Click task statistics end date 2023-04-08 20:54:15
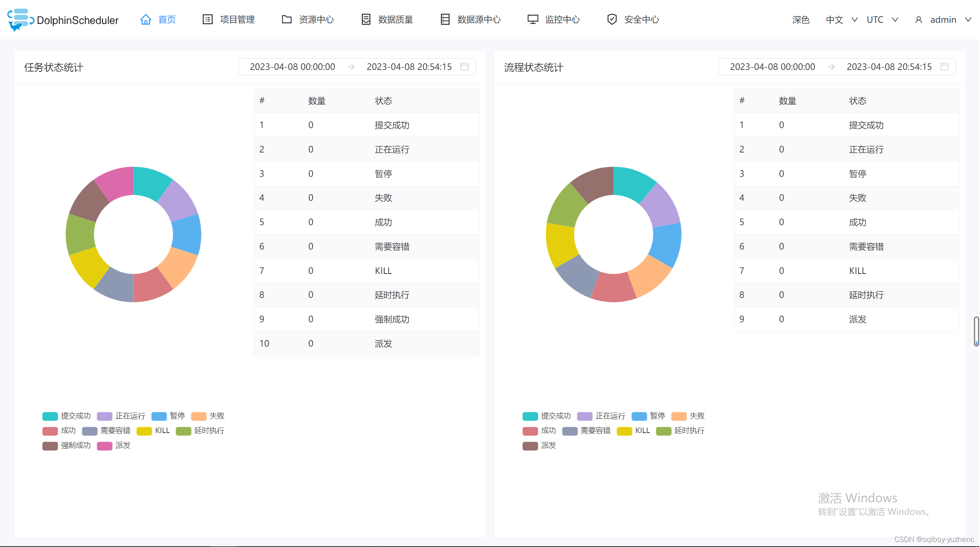Image resolution: width=980 pixels, height=547 pixels. [409, 67]
